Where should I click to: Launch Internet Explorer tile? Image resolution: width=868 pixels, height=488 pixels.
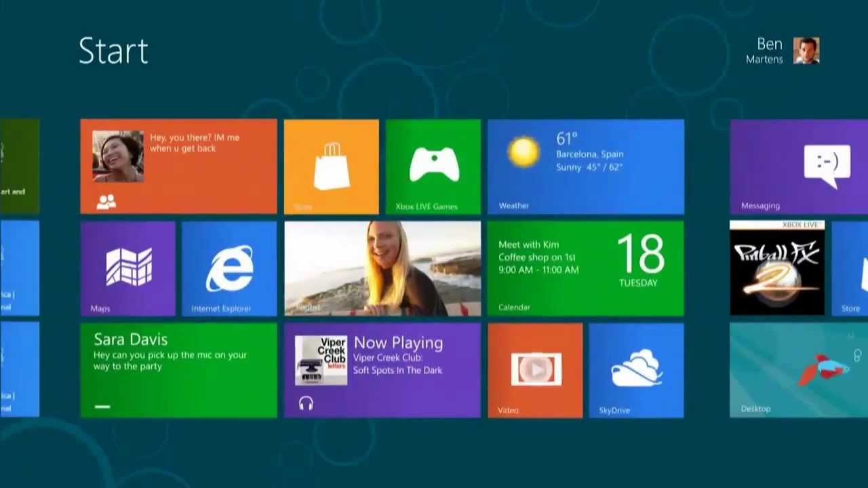click(x=229, y=268)
